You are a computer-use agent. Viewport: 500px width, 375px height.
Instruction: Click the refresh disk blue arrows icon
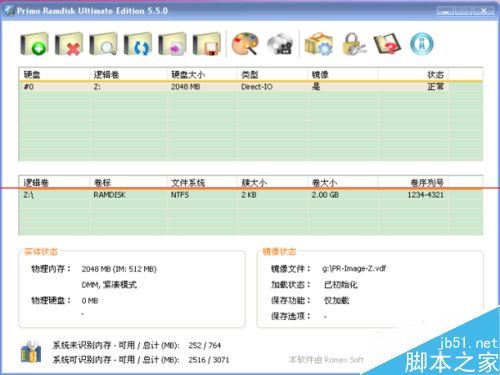click(x=138, y=44)
